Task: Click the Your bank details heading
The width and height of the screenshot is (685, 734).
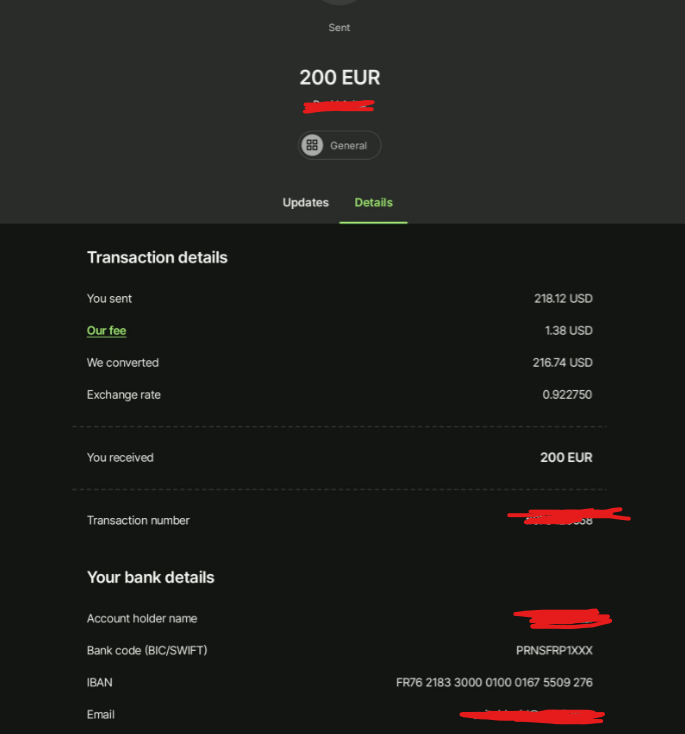Action: click(x=150, y=577)
